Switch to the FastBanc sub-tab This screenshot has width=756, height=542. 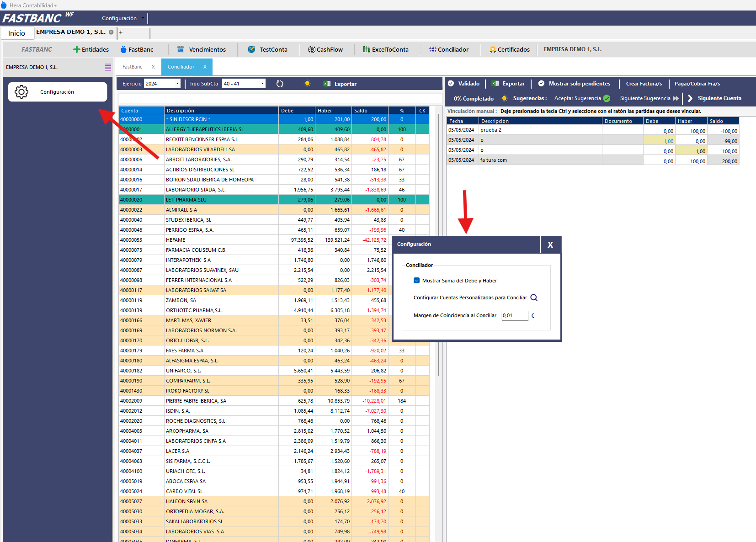(133, 67)
